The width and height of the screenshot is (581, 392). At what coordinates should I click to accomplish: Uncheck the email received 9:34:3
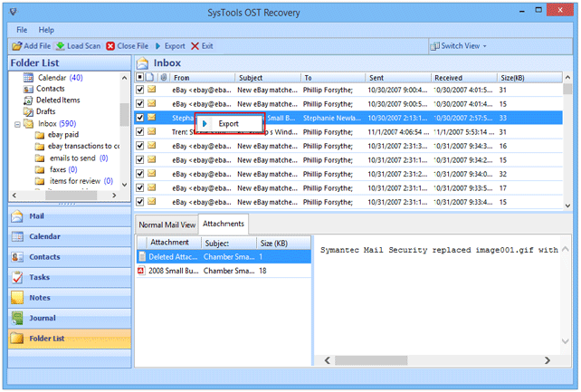coord(139,146)
